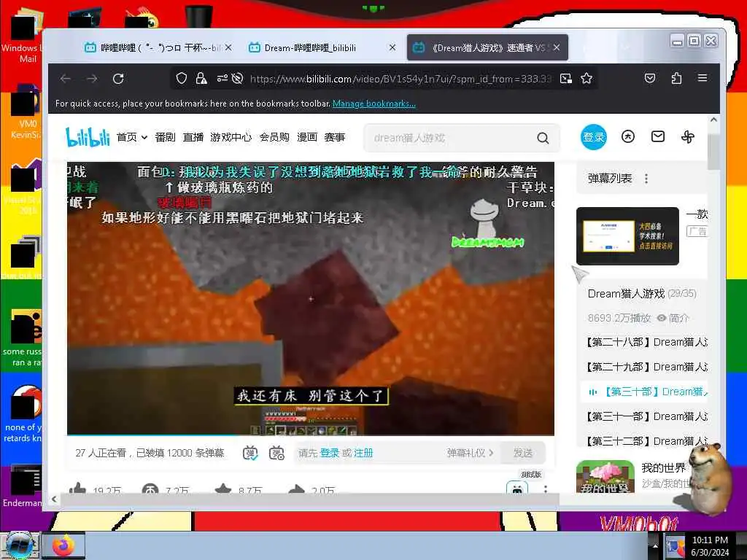The height and width of the screenshot is (560, 747).
Task: Open the bilibili messages envelope icon
Action: 658,136
